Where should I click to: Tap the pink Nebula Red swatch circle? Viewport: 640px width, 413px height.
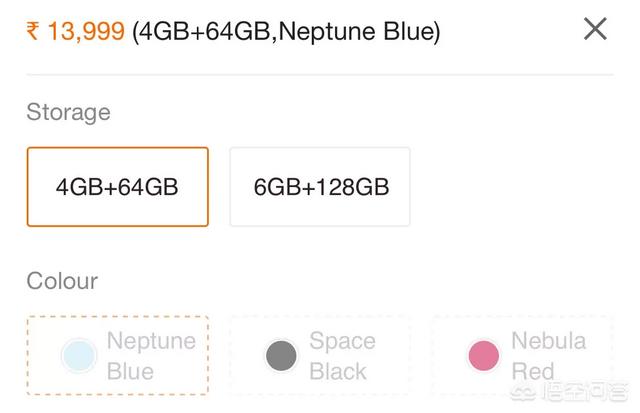(x=484, y=356)
